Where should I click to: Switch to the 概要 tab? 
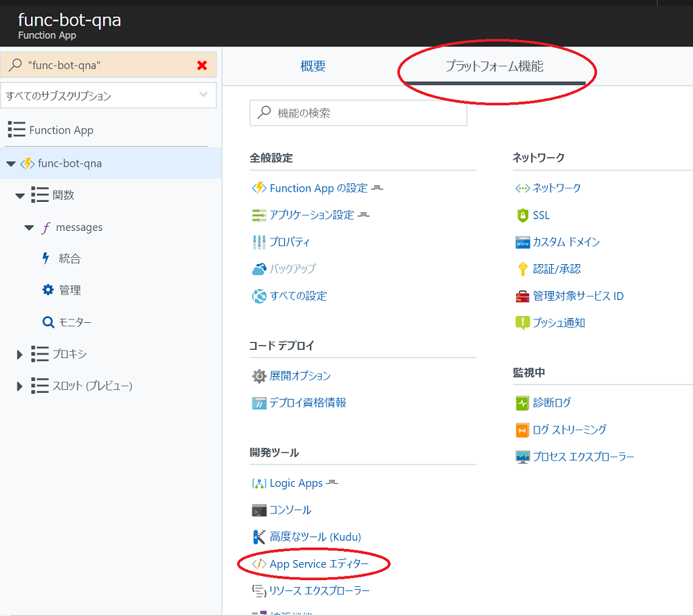[313, 66]
